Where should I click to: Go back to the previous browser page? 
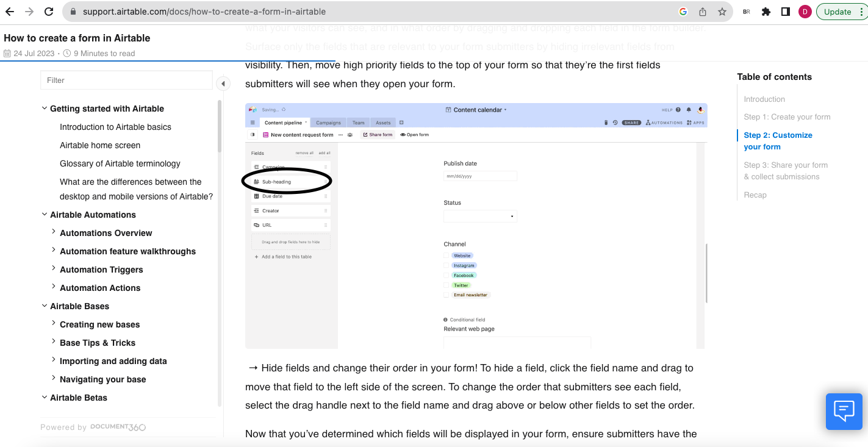coord(10,12)
